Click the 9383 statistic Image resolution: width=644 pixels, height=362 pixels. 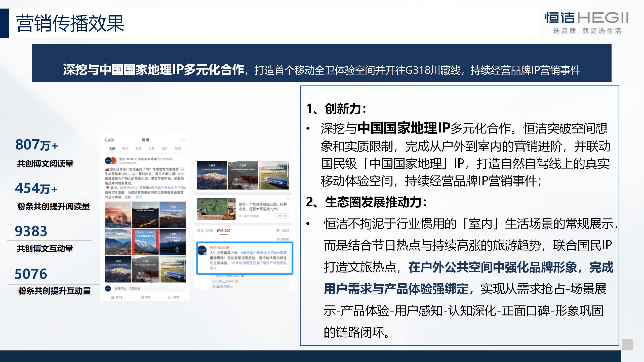pyautogui.click(x=31, y=231)
